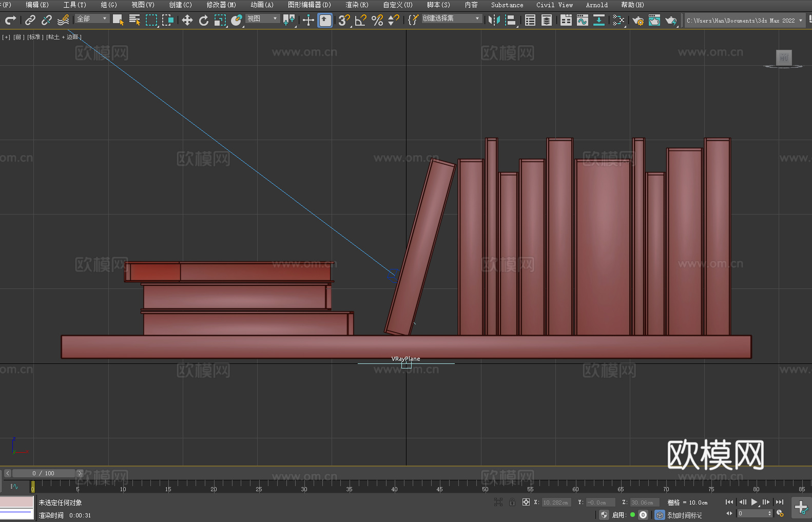
Task: Toggle Angle Snap
Action: pos(361,20)
